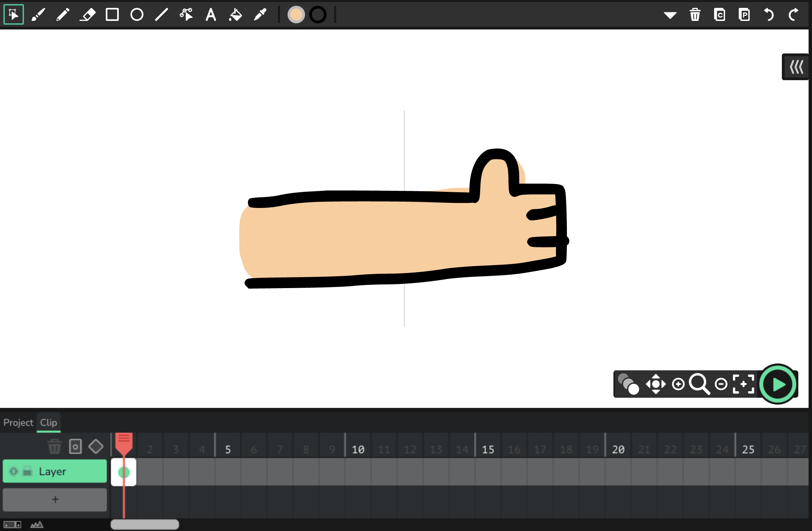
Task: Click the zoom out minus icon
Action: (721, 384)
